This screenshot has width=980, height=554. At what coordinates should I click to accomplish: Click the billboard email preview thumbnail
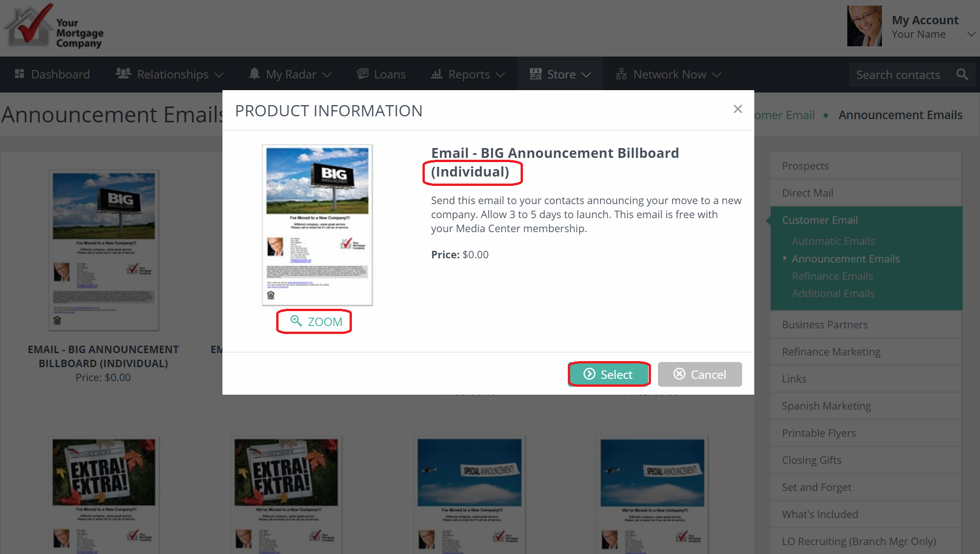[x=317, y=225]
